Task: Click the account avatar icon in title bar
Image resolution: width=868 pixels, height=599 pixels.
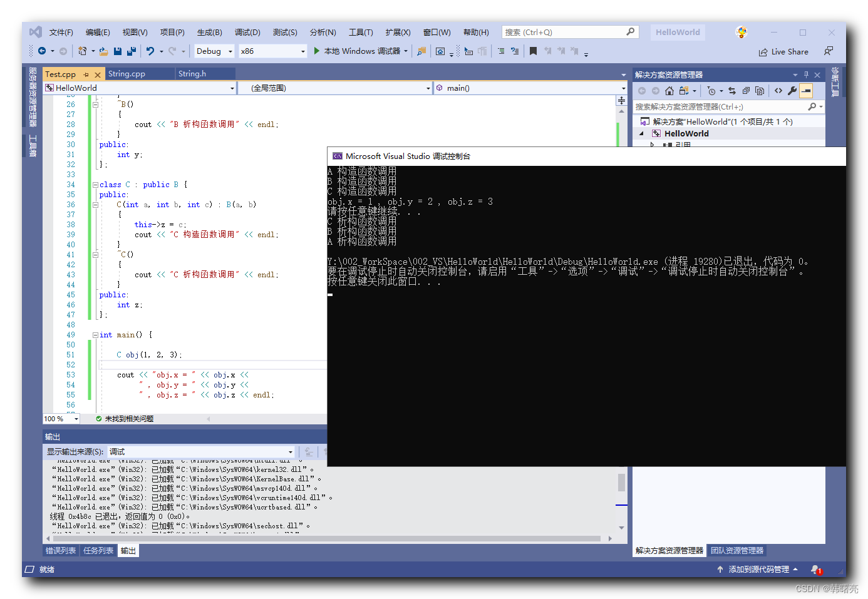Action: (x=741, y=32)
